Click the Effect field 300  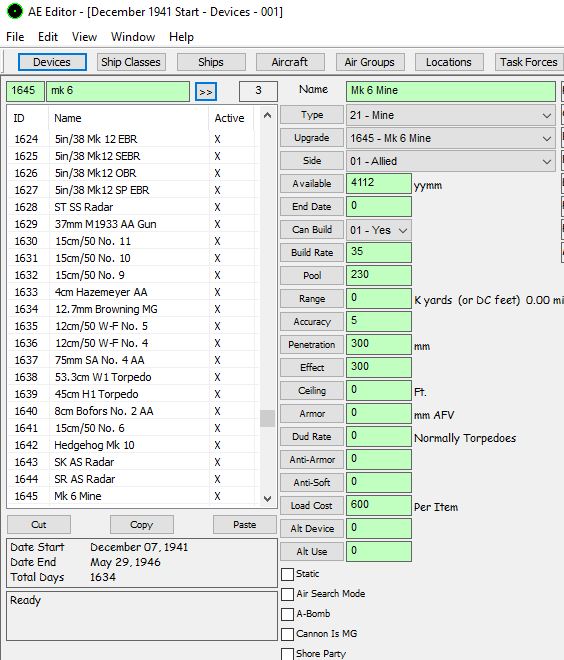click(379, 367)
